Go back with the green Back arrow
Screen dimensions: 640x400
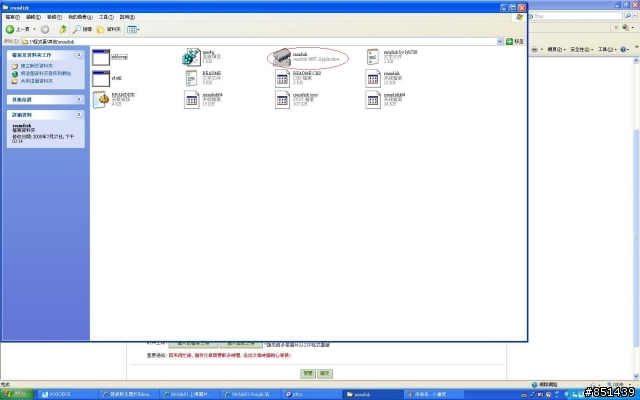pos(10,29)
